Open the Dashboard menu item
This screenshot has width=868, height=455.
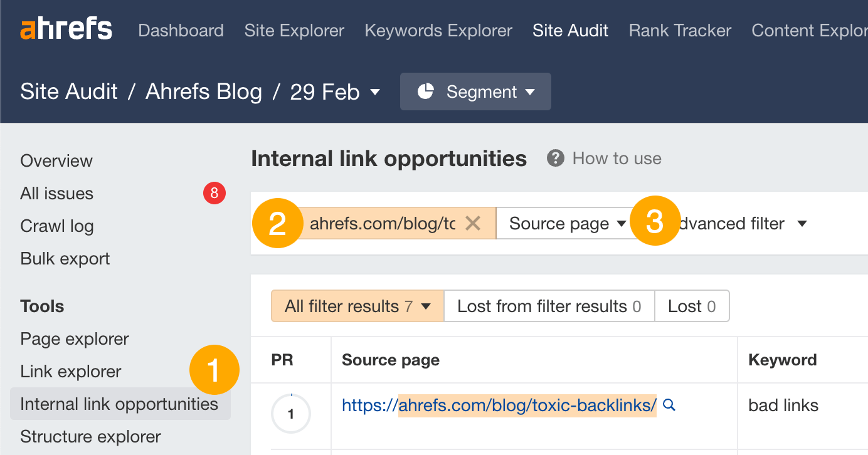[x=181, y=29]
